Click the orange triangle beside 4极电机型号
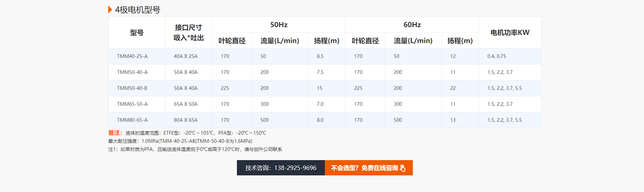This screenshot has width=644, height=192. [110, 9]
